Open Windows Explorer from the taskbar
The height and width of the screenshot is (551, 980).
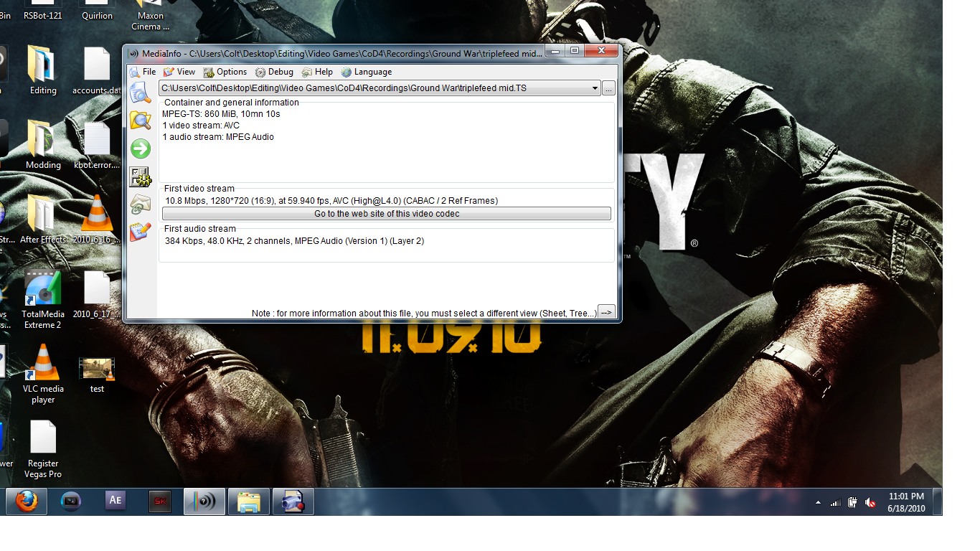pos(249,502)
